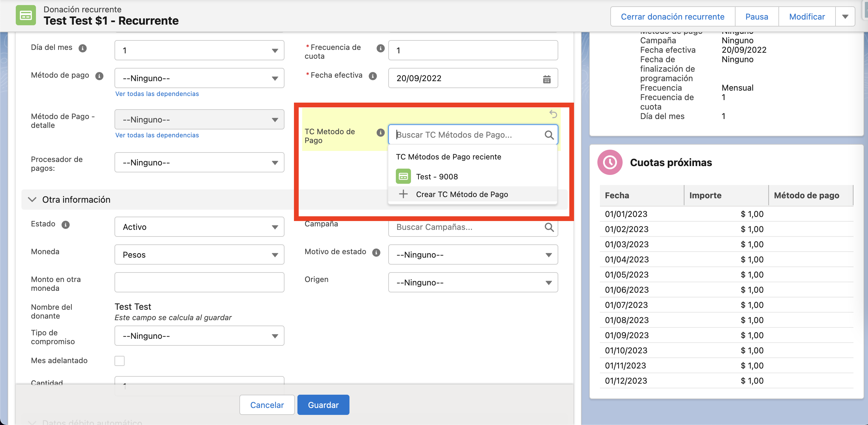Click the Importe column header
The width and height of the screenshot is (868, 425).
[726, 195]
